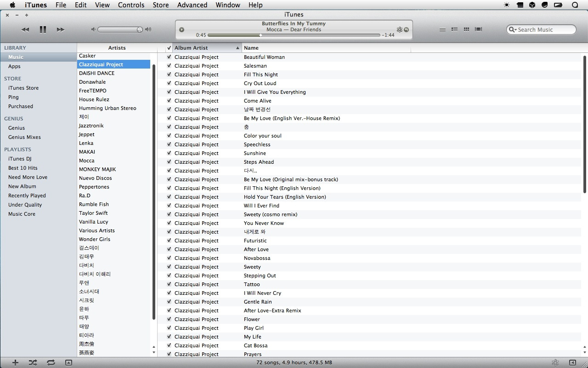Viewport: 588px width, 368px height.
Task: Click the battery status icon in menu bar
Action: coord(558,5)
